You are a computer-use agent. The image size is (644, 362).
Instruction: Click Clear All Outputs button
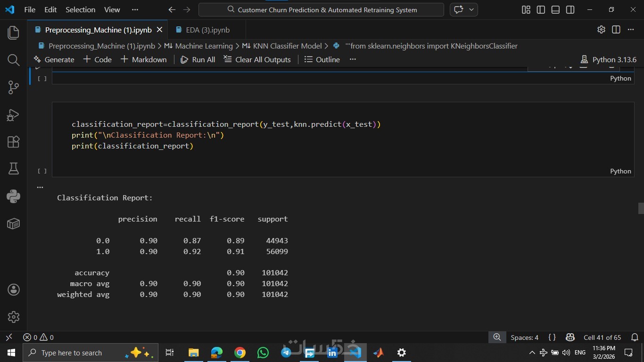coord(257,59)
